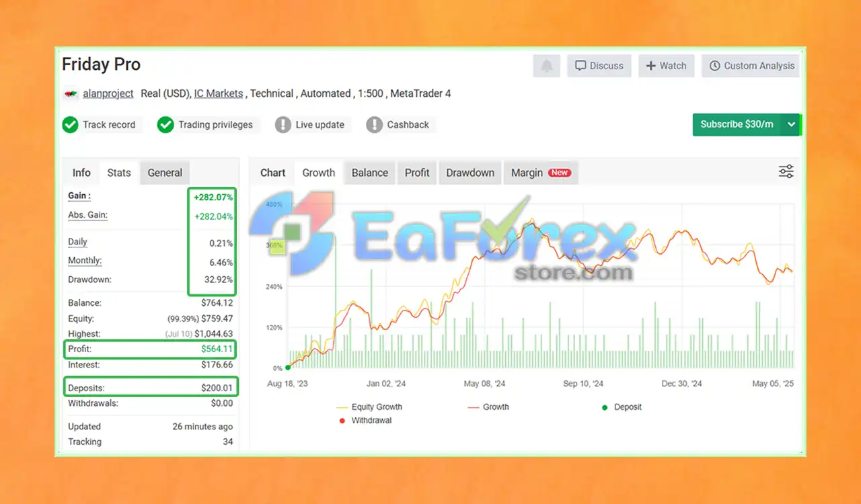Switch to the Info tab

click(x=81, y=173)
